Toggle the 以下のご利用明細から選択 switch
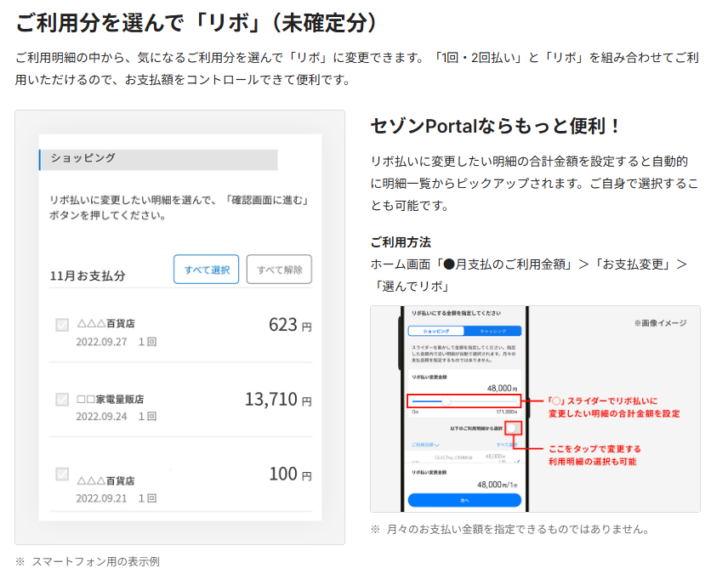Screen dimensions: 728x574 pyautogui.click(x=513, y=429)
